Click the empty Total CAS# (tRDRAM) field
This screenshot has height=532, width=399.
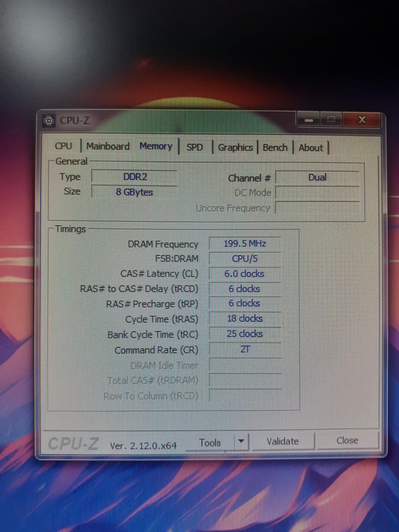pyautogui.click(x=245, y=380)
